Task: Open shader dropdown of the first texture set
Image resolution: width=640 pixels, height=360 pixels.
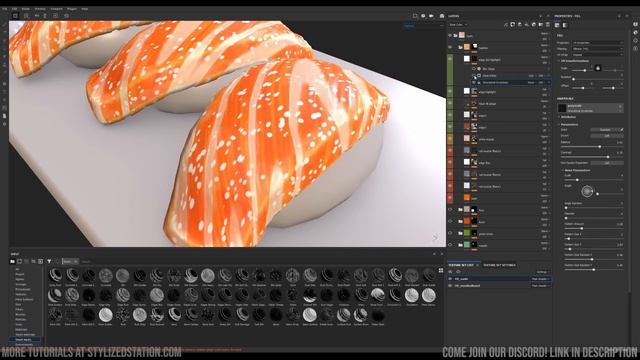Action: 541,279
